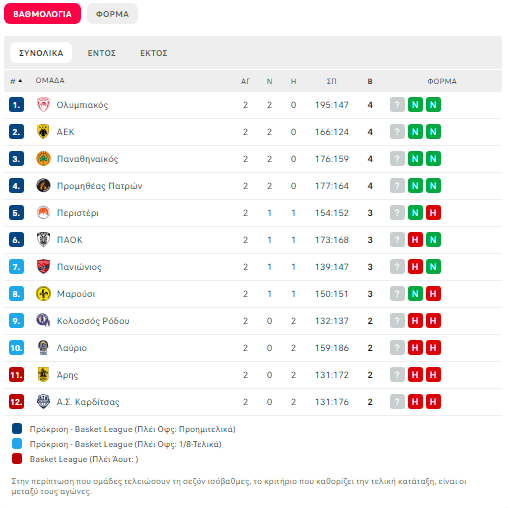Sort standings by the B points column
The width and height of the screenshot is (508, 508).
[x=370, y=81]
